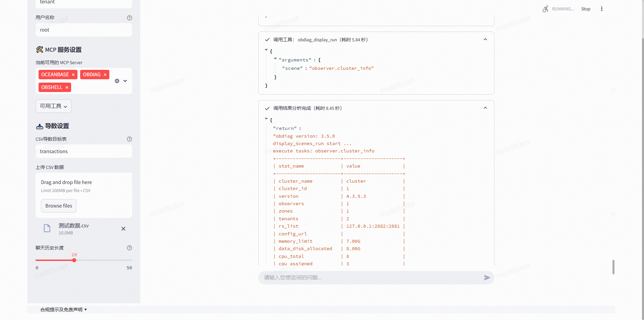This screenshot has height=320, width=644.
Task: Click the help icon beside 用户名称
Action: 129,18
